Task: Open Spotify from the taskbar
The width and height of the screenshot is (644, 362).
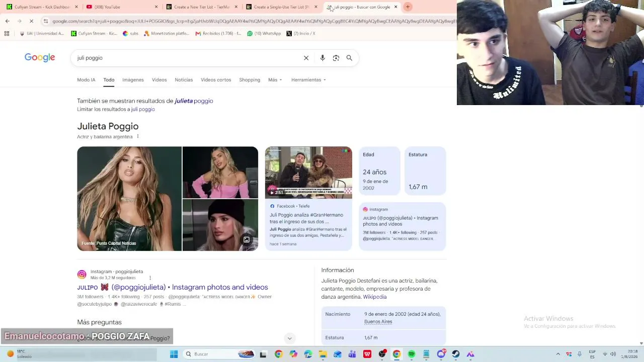Action: 412,354
